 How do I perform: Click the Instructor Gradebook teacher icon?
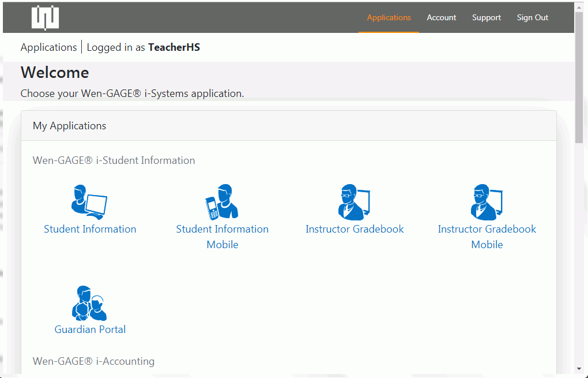354,202
